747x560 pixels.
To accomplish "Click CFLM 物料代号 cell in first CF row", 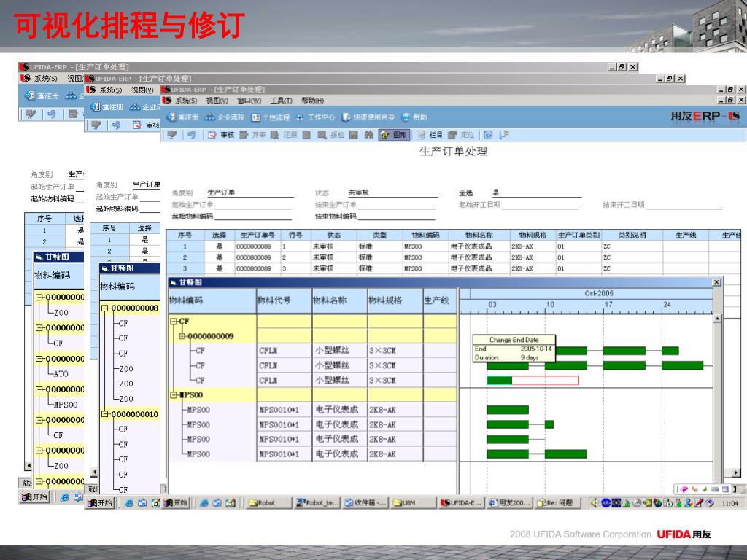I will coord(285,351).
